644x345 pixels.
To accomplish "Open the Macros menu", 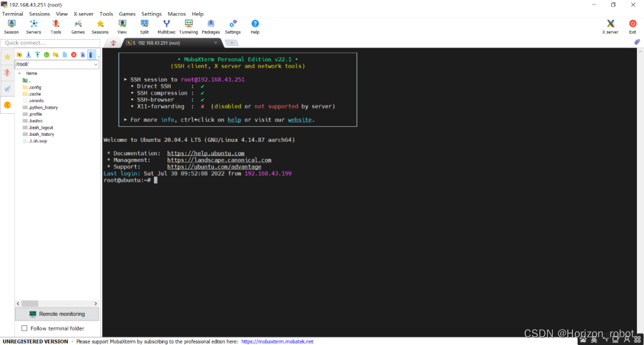I will 177,14.
